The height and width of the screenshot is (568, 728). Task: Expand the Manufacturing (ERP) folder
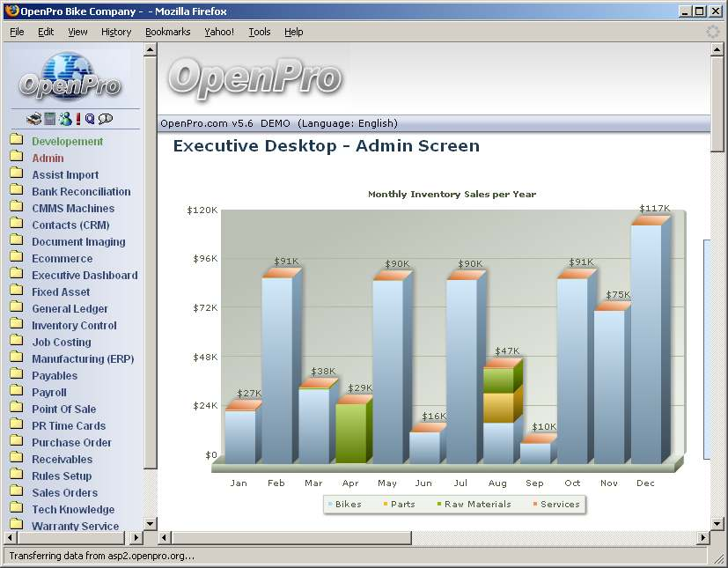[x=16, y=358]
